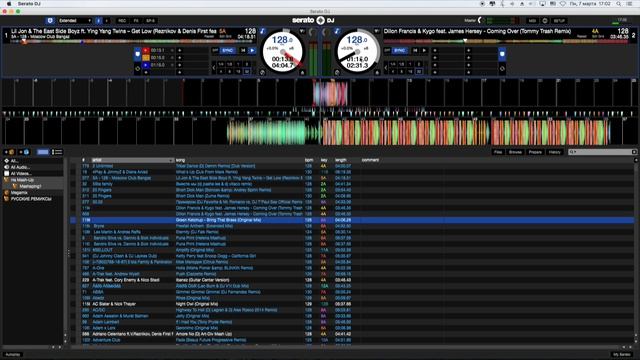Add a new crate icon
The width and height of the screenshot is (640, 360).
(9, 152)
